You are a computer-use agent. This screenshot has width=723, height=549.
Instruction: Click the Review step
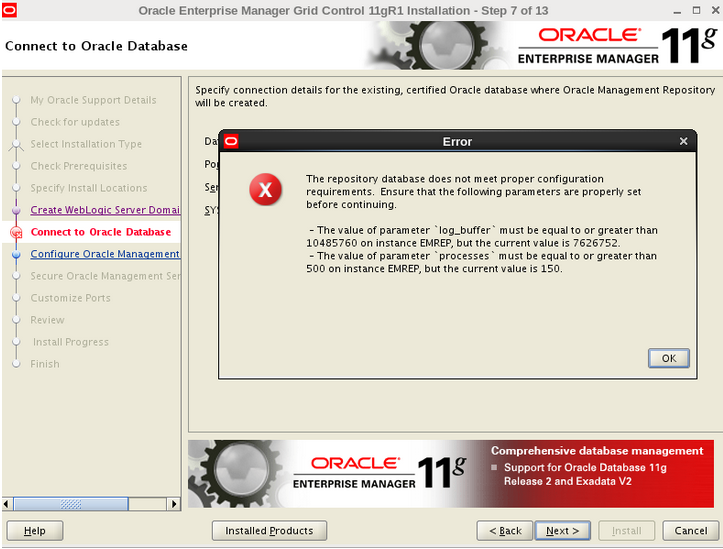[47, 320]
